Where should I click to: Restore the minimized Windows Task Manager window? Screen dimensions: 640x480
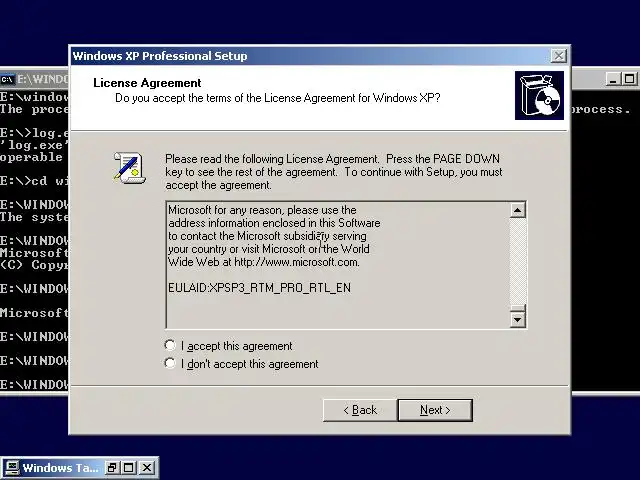(111, 468)
